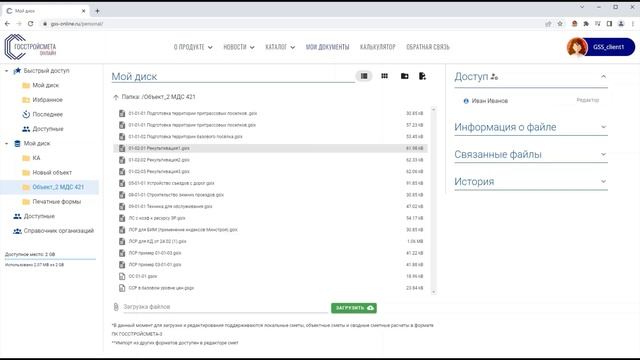The image size is (640, 360).
Task: Click the ГОССТРОЙСМЕТА logo
Action: coord(30,47)
